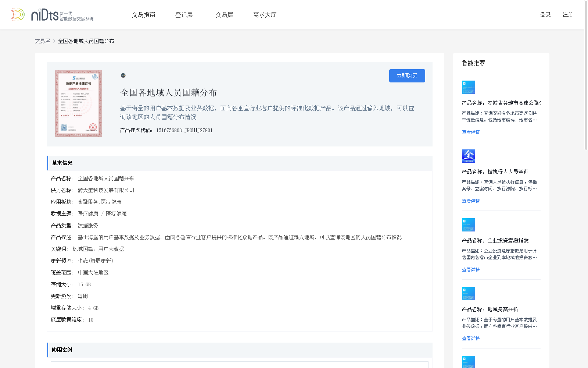Click product type value 数据服务

(88, 226)
